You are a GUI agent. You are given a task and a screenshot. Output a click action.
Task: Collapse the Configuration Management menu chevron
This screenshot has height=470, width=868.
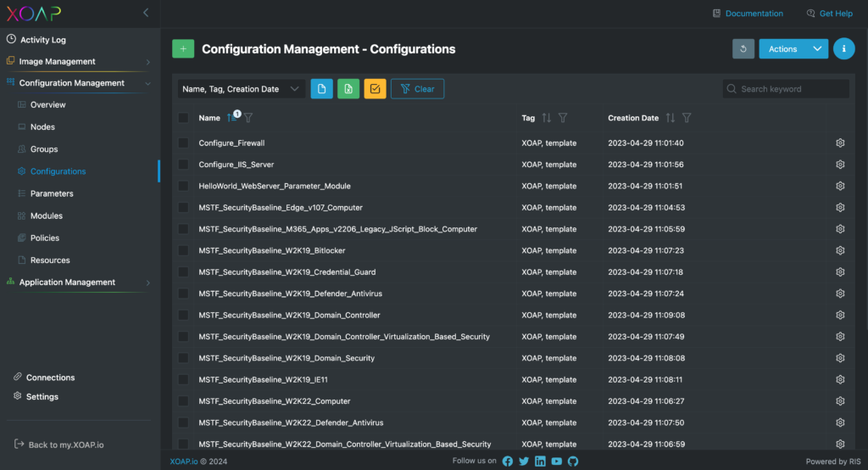pos(147,83)
